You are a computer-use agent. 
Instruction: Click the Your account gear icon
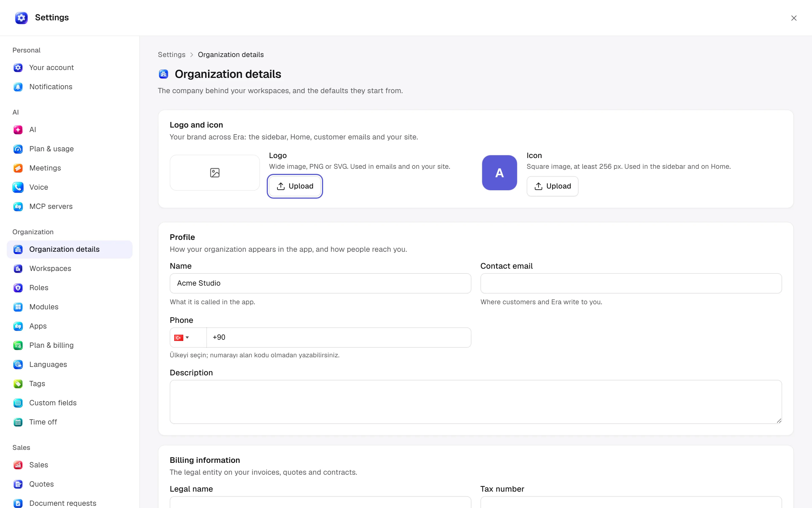click(18, 67)
